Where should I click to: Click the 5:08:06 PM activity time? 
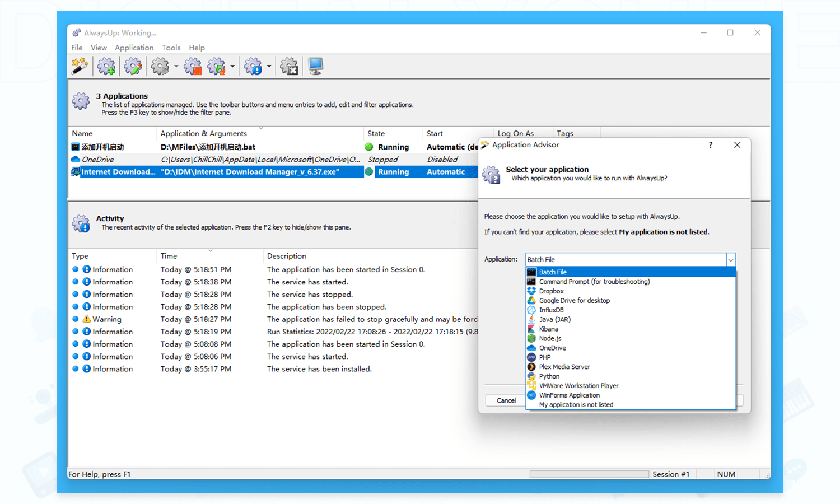(196, 357)
